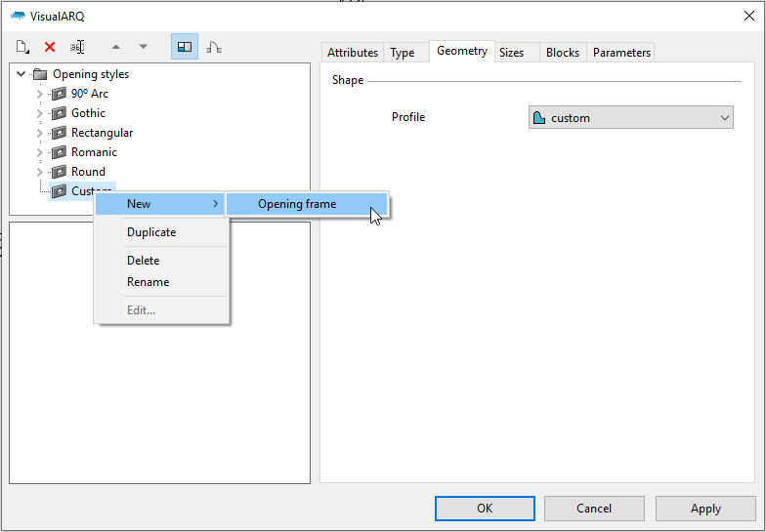Expand the 90º Arc style node

39,94
